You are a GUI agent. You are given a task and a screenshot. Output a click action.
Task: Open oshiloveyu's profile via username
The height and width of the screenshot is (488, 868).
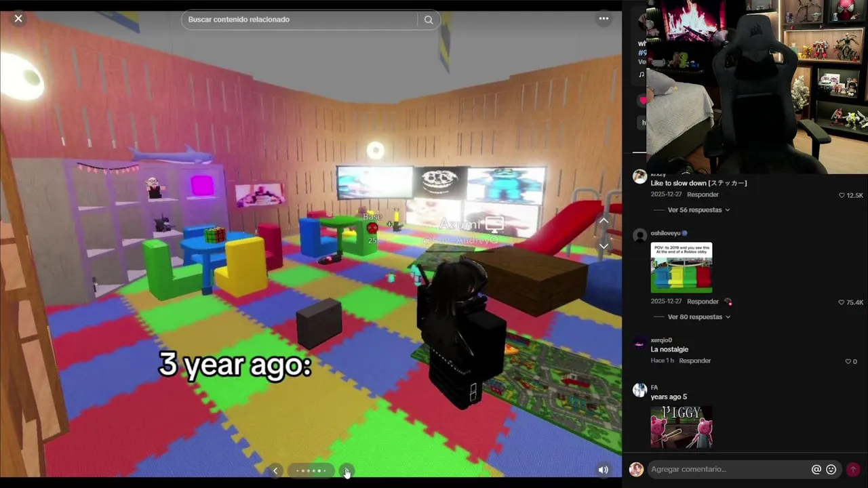(x=665, y=233)
